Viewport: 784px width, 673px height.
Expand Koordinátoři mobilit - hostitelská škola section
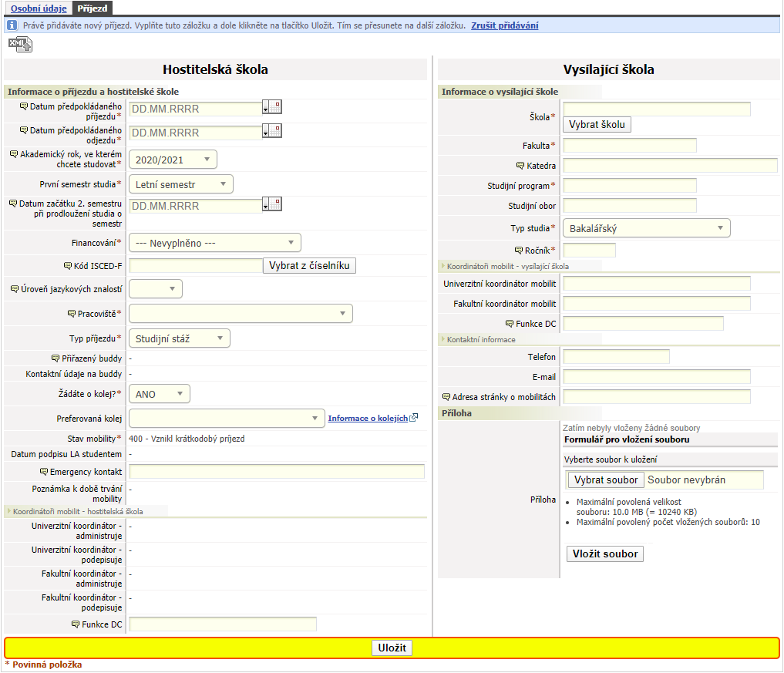tap(75, 511)
